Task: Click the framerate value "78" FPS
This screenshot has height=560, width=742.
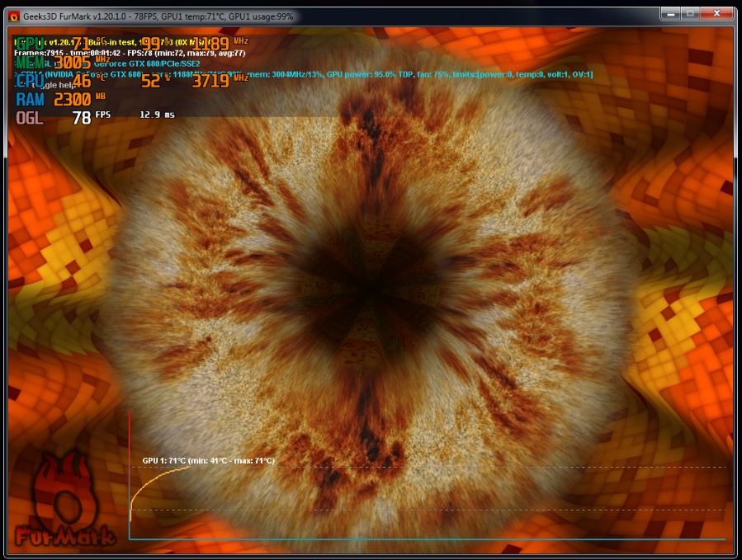Action: tap(82, 118)
